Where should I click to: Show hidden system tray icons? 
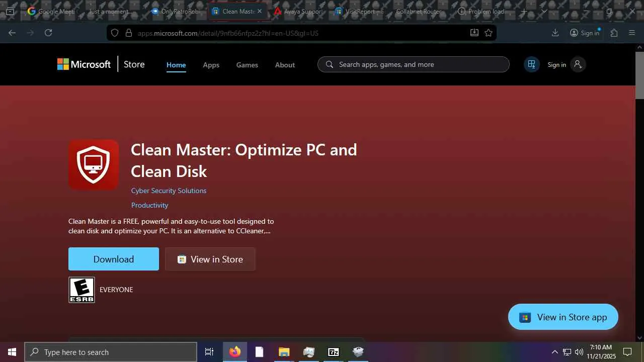[x=554, y=352]
